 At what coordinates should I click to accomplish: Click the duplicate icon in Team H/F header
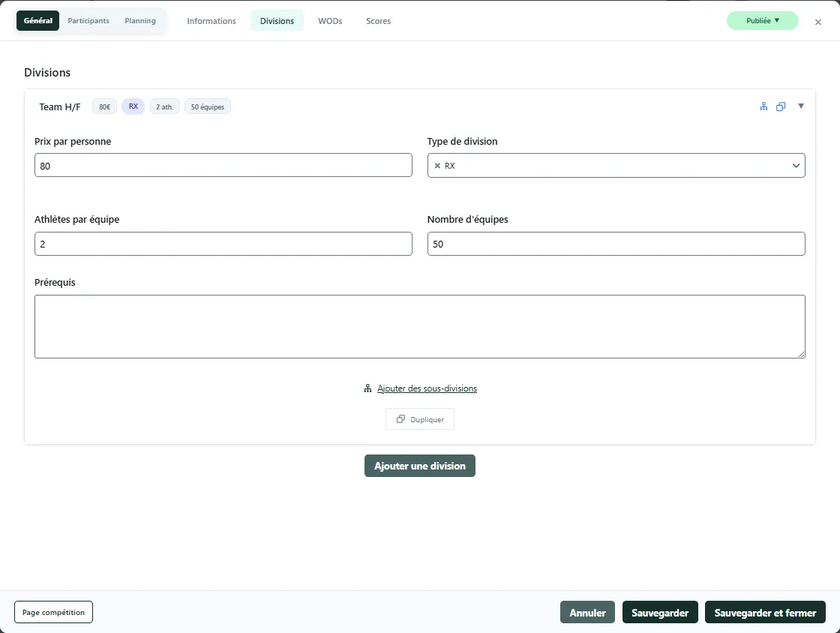click(x=781, y=106)
